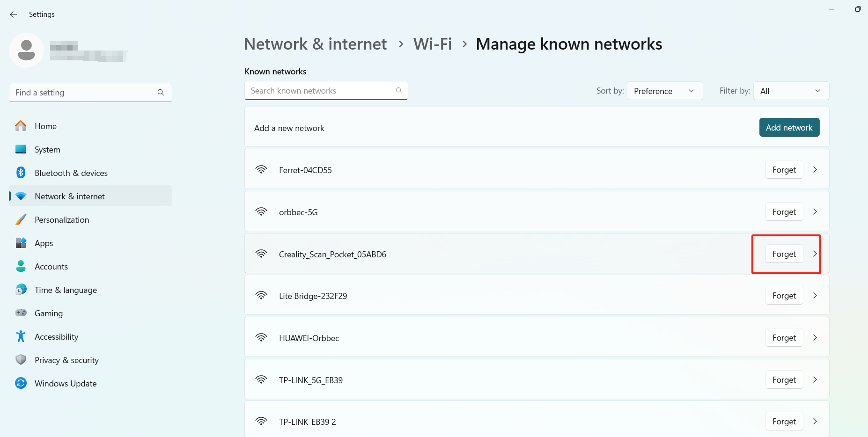Click search magnifier in Find a setting
Screen dimensions: 868x437
(161, 93)
